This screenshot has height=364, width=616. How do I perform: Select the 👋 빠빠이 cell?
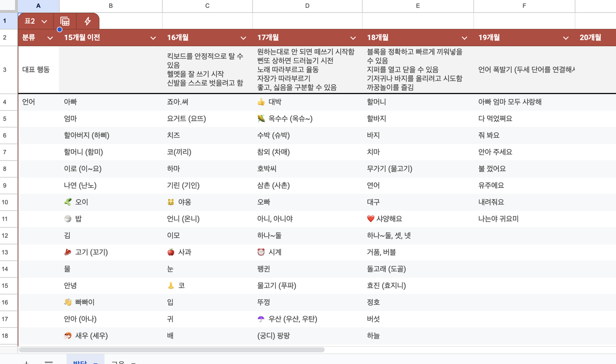tap(111, 302)
